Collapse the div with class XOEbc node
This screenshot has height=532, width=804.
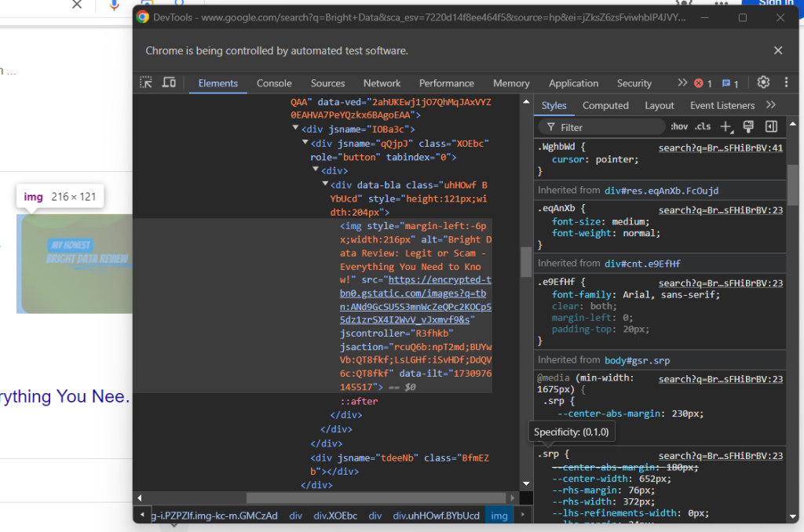pos(305,144)
